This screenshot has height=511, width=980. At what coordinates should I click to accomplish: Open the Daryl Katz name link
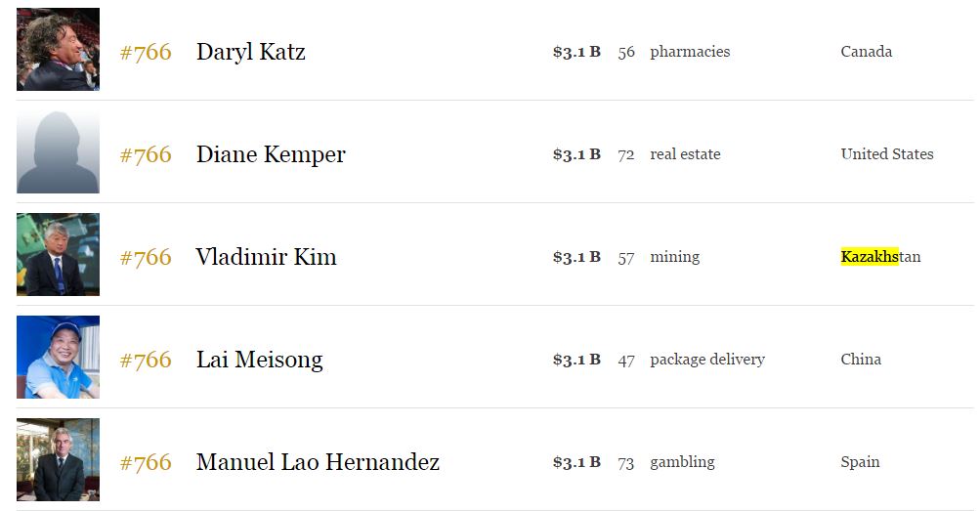pyautogui.click(x=251, y=51)
